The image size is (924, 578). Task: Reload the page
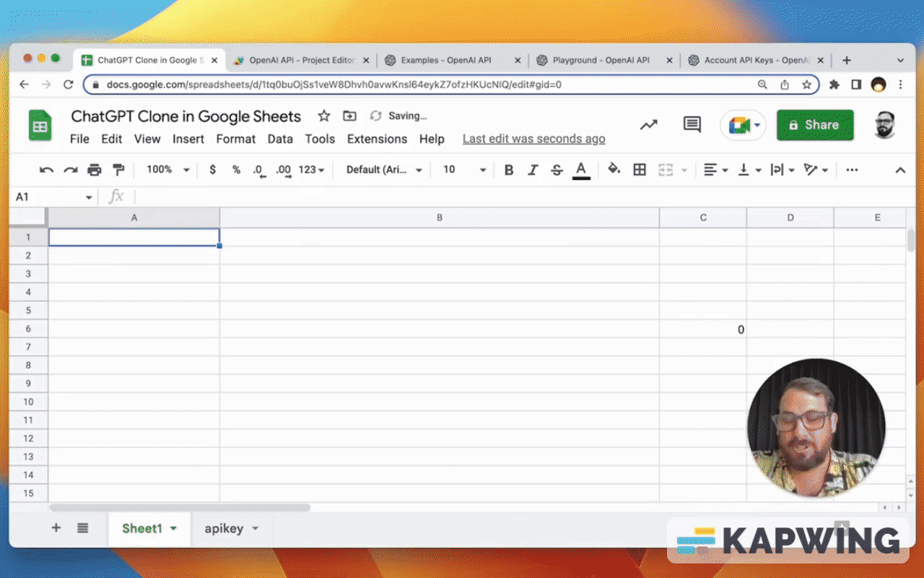click(x=69, y=85)
